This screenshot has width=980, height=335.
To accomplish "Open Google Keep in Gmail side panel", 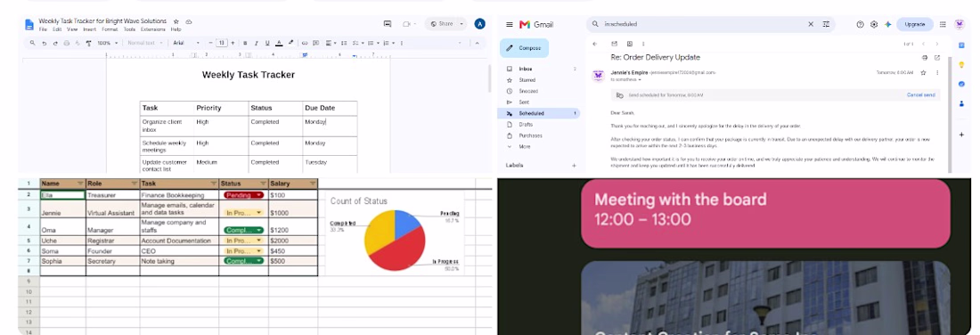I will tap(961, 64).
